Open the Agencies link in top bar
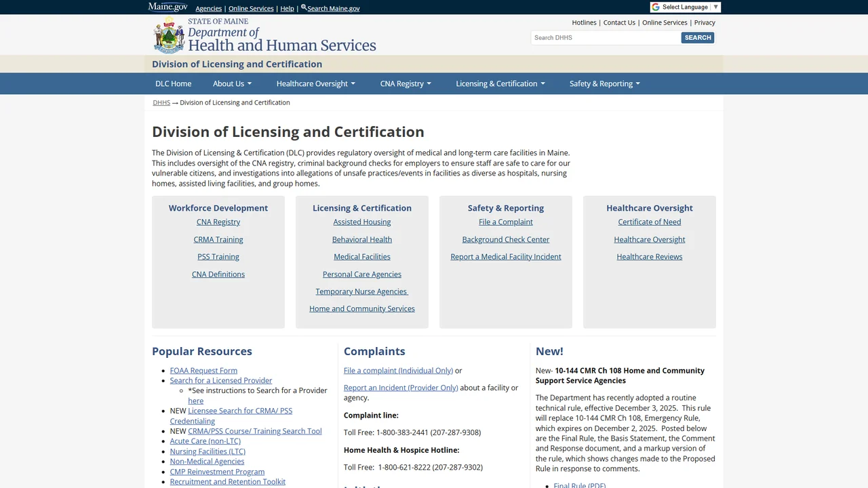This screenshot has width=868, height=488. point(209,8)
